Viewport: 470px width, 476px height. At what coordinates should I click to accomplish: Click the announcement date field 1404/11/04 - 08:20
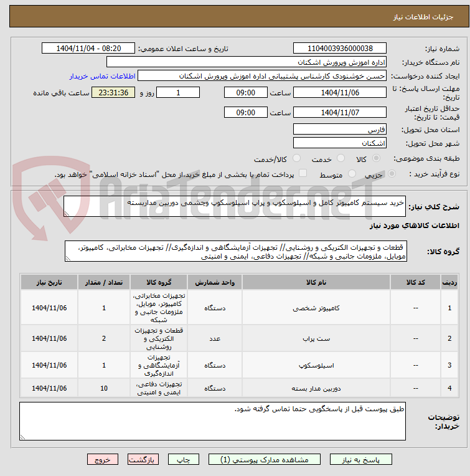(x=88, y=48)
